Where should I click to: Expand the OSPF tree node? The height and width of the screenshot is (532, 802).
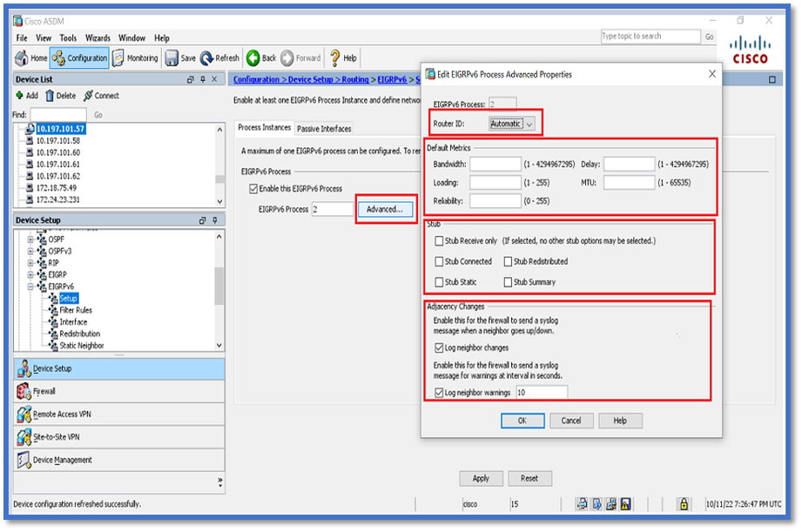point(30,239)
